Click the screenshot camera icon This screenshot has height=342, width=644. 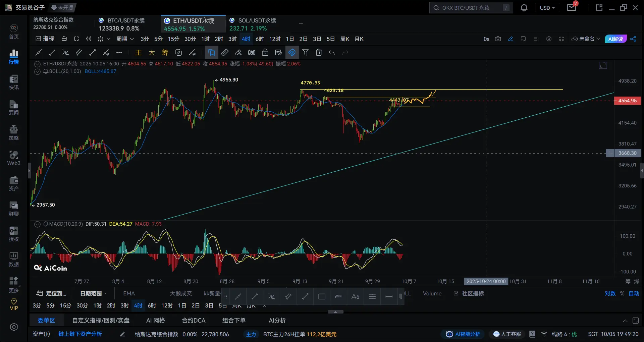click(x=498, y=39)
